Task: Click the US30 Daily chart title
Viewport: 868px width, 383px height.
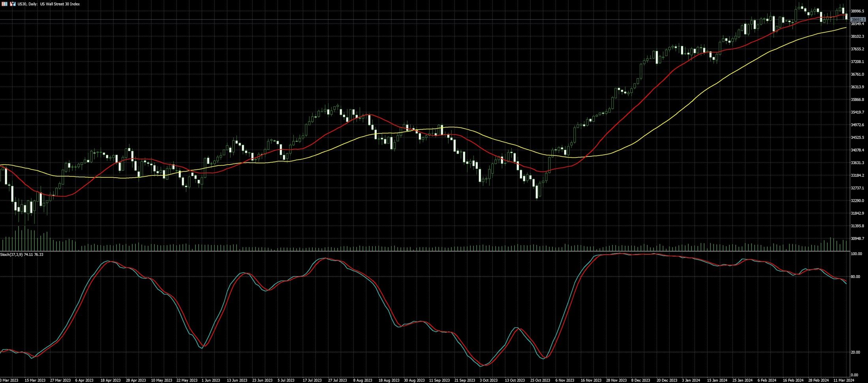Action: pos(48,4)
